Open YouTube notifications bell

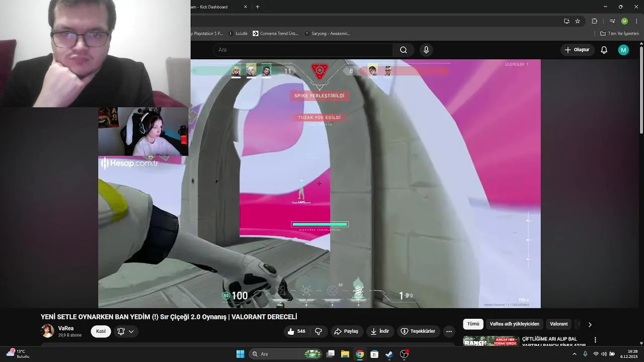[x=604, y=50]
